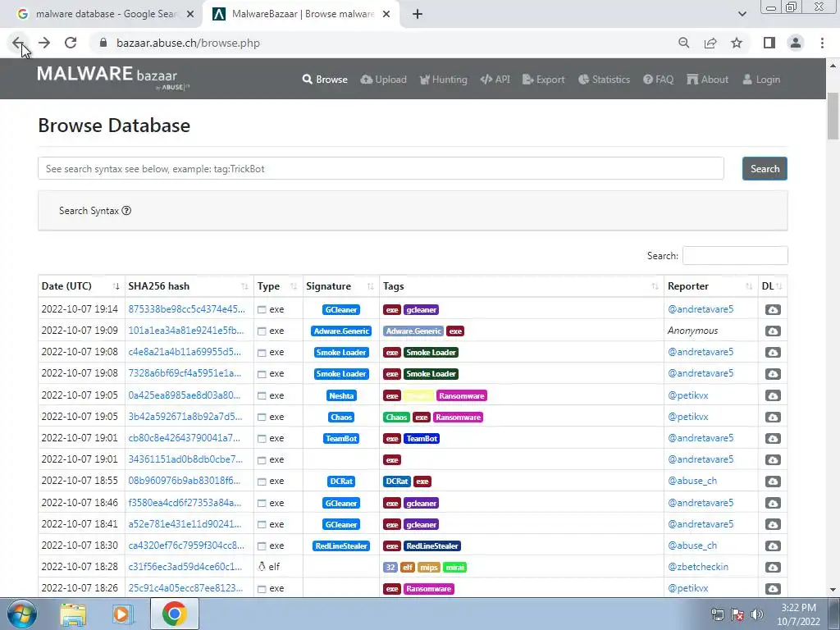
Task: Sort table by SHA256 hash column
Action: coord(189,286)
